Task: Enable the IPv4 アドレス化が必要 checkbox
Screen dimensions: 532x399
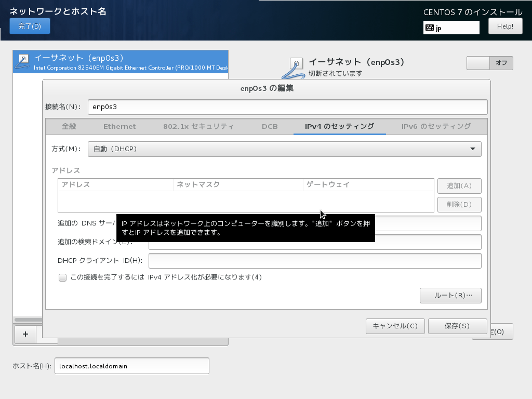Action: click(x=62, y=277)
